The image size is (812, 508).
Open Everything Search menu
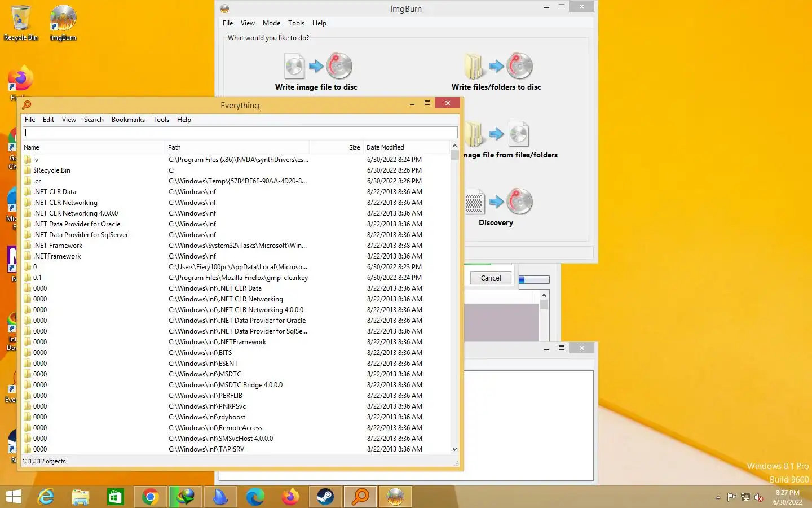click(x=94, y=120)
